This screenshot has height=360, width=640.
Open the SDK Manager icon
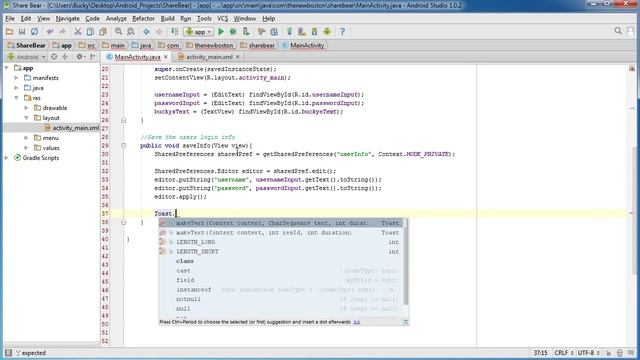[314, 31]
